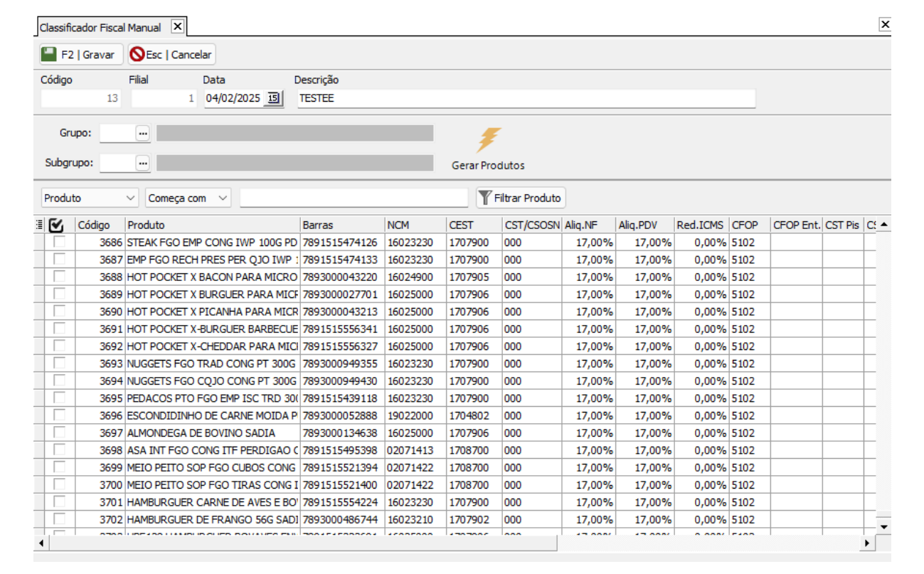Select the Classificador Fiscal Manual tab
Image resolution: width=924 pixels, height=574 pixels.
(x=100, y=28)
